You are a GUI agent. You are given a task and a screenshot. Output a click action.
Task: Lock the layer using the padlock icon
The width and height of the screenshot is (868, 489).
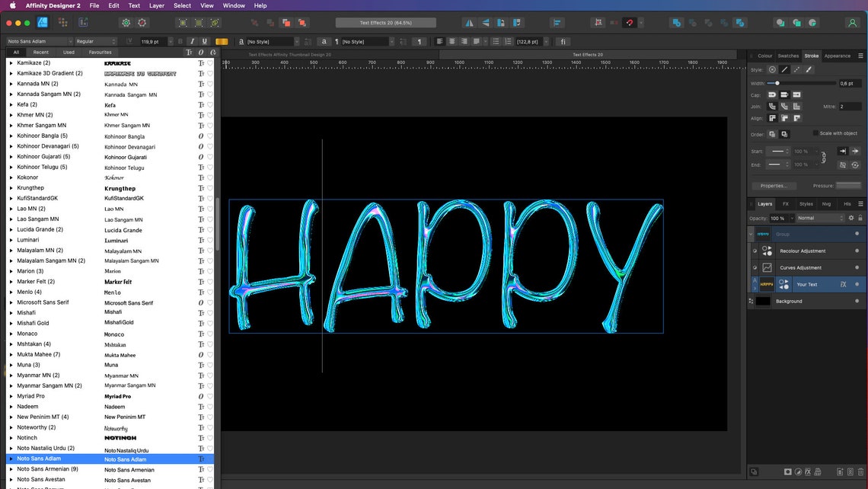point(860,219)
